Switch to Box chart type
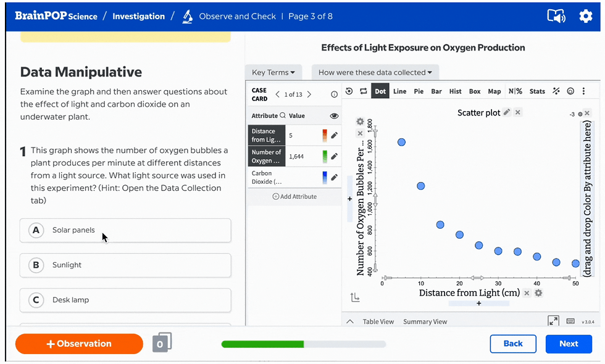The image size is (605, 364). 475,91
